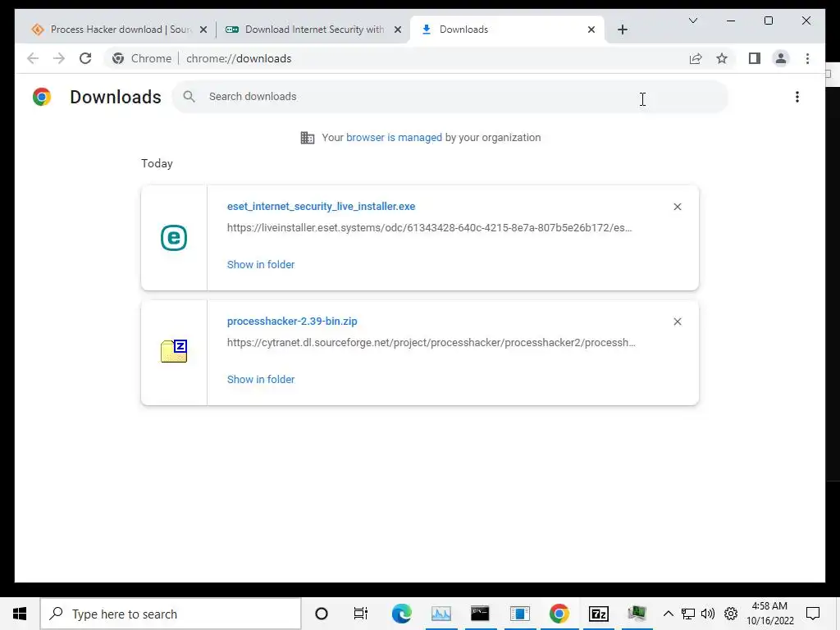This screenshot has width=840, height=630.
Task: Bookmark this tab with the star icon
Action: tap(722, 58)
